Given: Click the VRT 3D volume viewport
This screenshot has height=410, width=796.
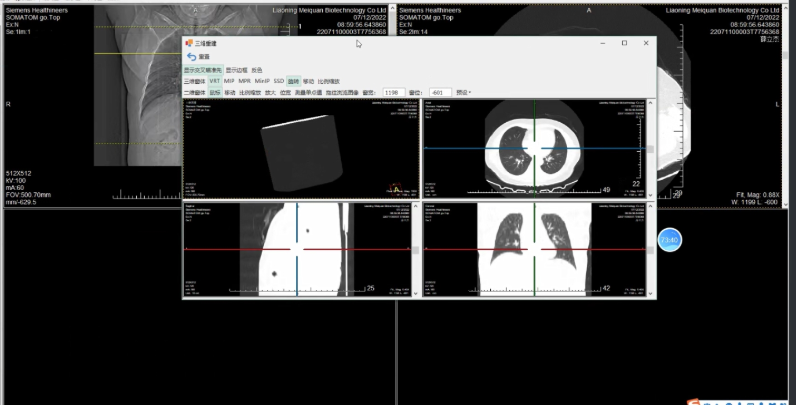Looking at the screenshot, I should click(301, 148).
